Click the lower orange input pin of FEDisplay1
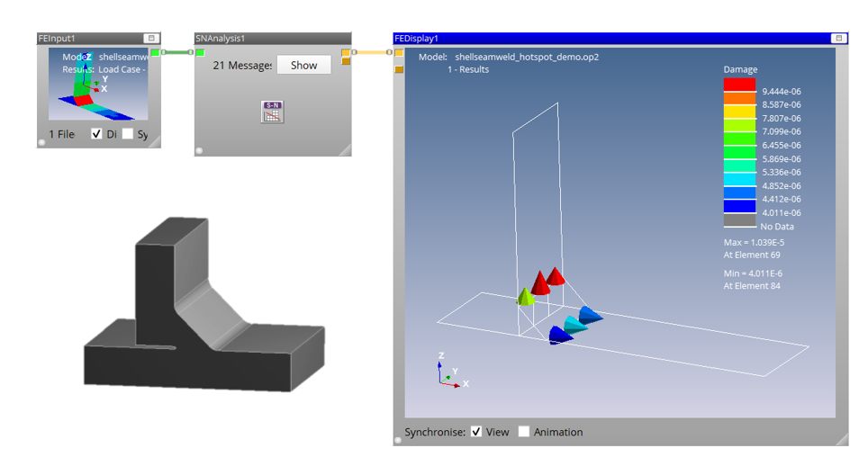868x466 pixels. pos(399,69)
